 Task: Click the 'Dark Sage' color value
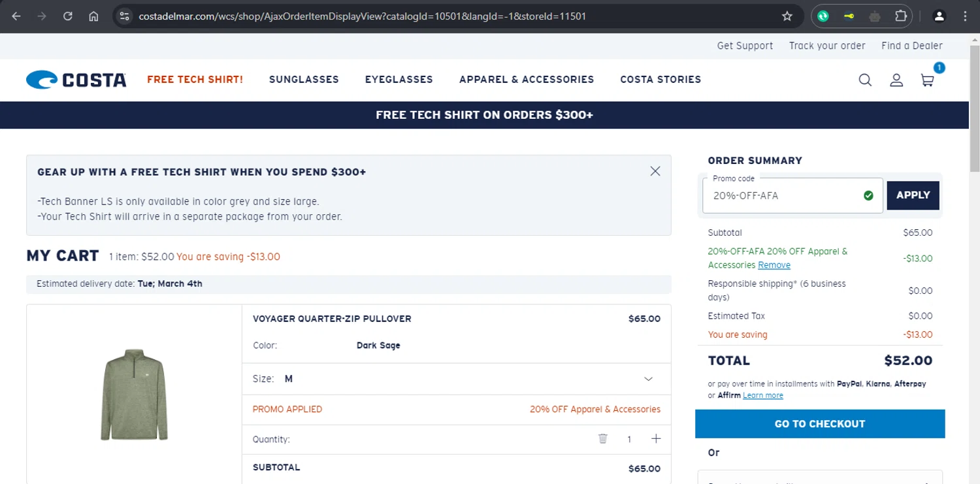point(378,346)
